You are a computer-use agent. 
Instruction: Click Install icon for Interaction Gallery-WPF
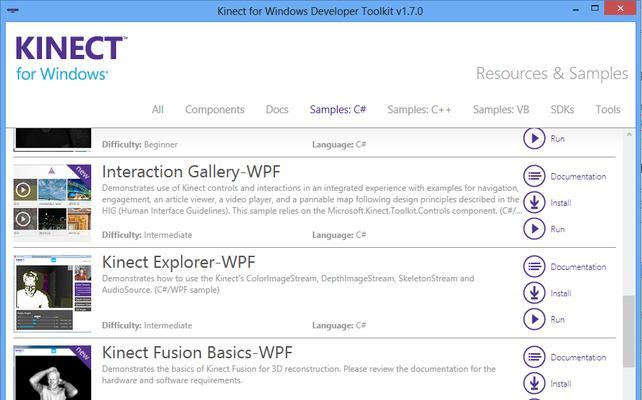click(534, 202)
